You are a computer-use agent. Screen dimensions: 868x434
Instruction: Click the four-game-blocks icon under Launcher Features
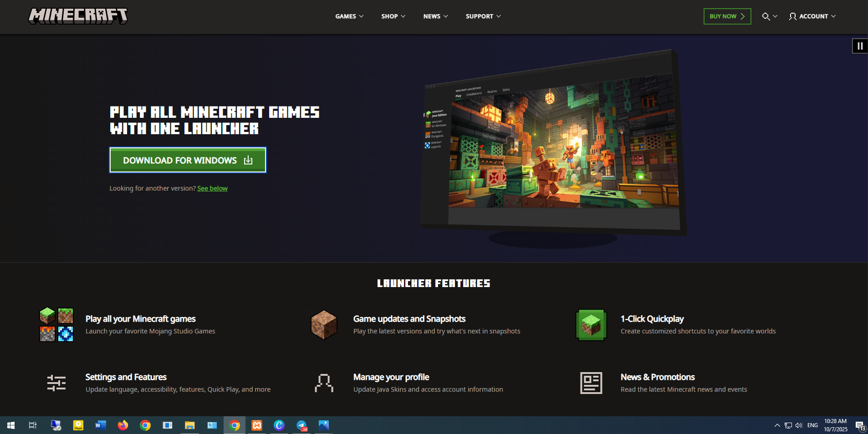56,325
